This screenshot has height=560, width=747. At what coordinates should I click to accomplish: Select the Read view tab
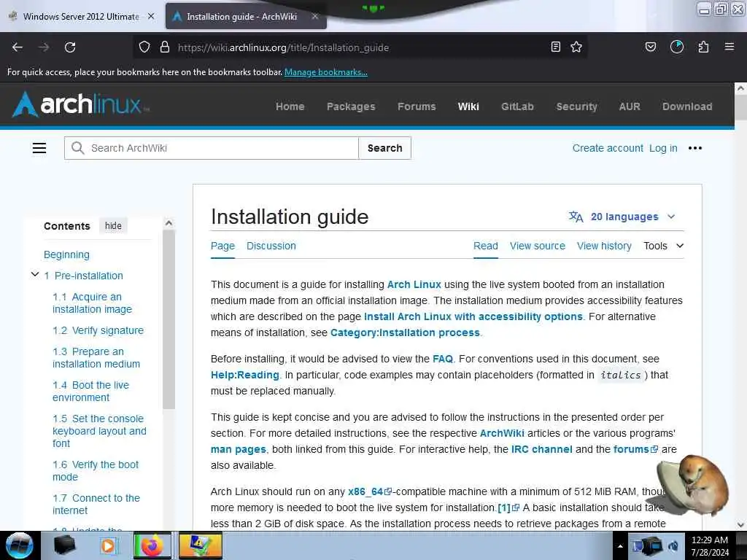[x=485, y=246]
